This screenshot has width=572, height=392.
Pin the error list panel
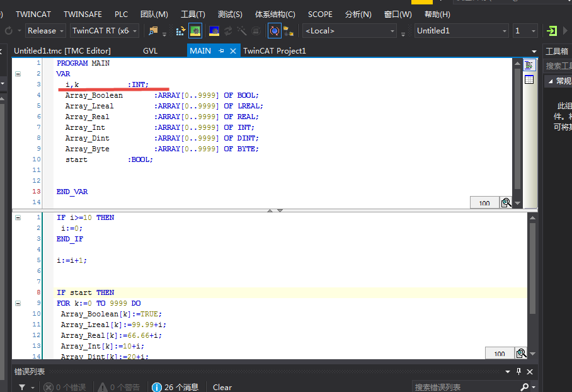pos(520,371)
